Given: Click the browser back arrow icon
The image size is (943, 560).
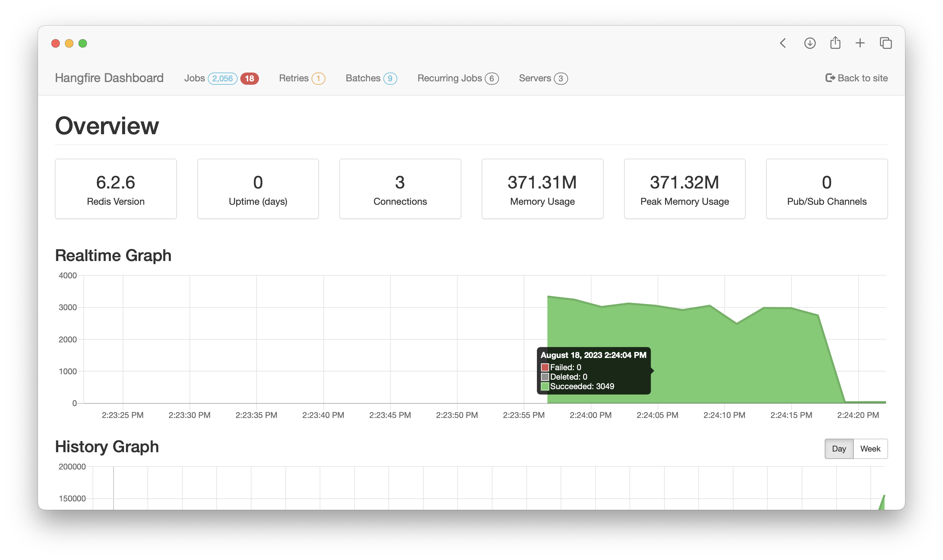Looking at the screenshot, I should (783, 43).
